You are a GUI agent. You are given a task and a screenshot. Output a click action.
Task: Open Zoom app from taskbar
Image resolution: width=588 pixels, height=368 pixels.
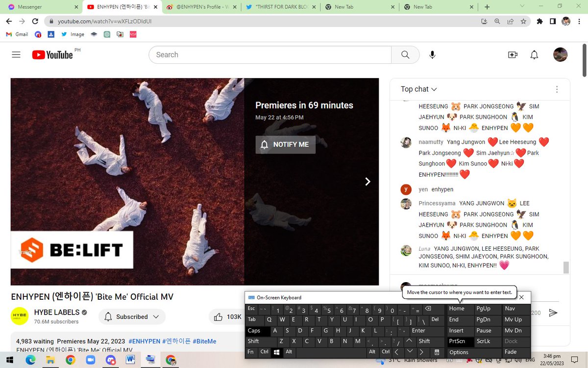pyautogui.click(x=90, y=360)
